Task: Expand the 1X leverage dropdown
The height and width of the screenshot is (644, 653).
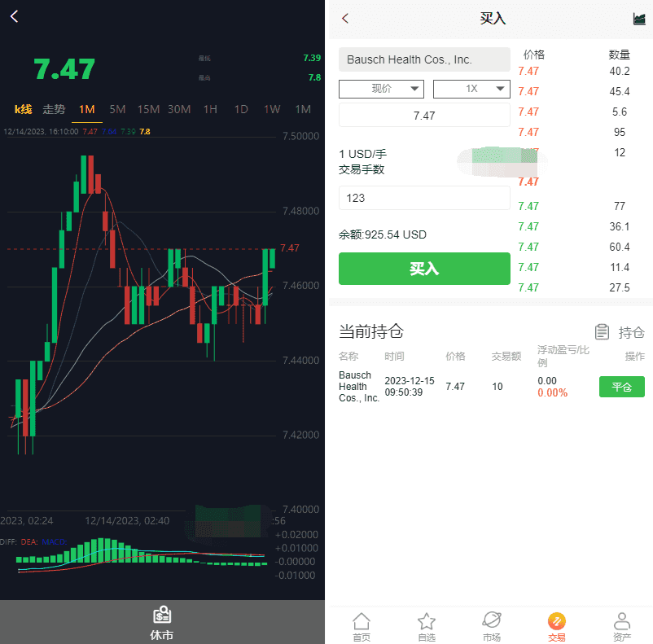Action: pos(471,89)
